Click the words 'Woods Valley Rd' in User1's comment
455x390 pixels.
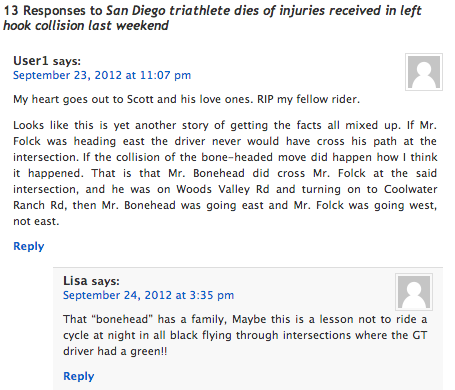[x=223, y=189]
